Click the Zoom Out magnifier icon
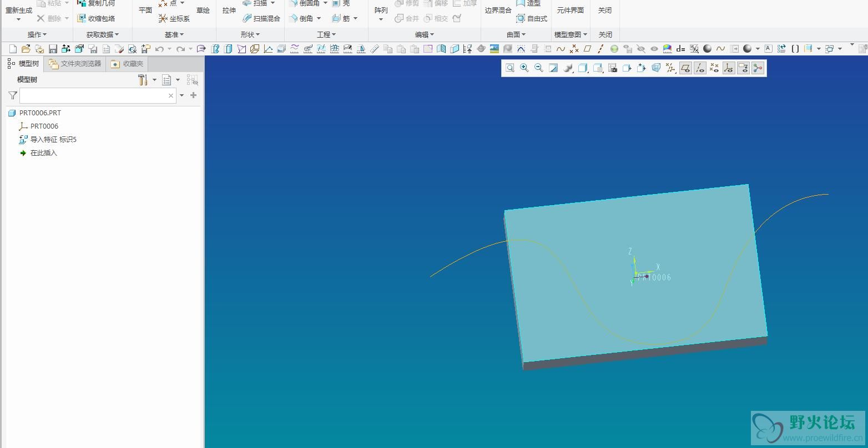Viewport: 868px width, 448px height. [538, 68]
